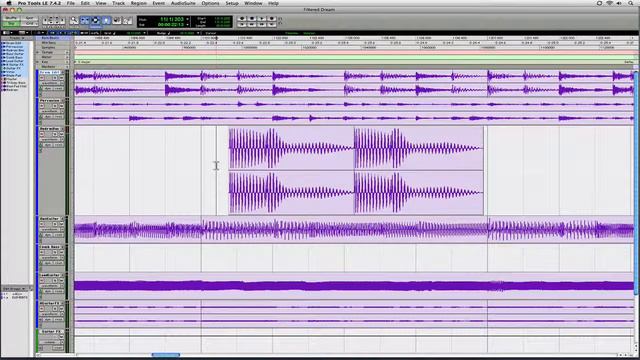Click the Crank Bass track name

pyautogui.click(x=50, y=247)
